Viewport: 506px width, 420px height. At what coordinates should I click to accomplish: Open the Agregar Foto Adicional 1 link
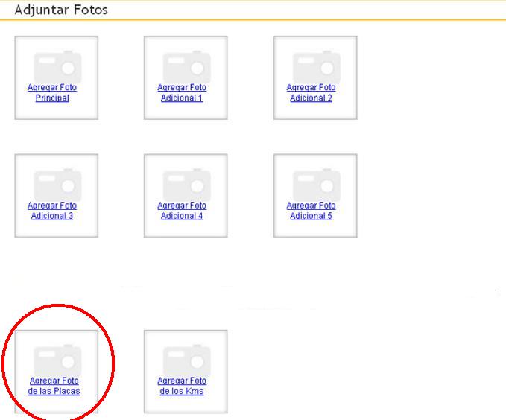pos(182,92)
